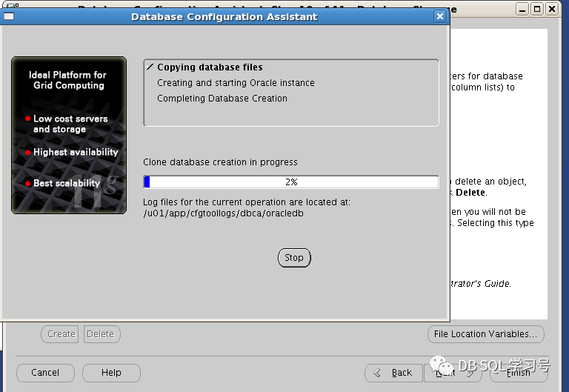Open File Location Variables in the background window
The height and width of the screenshot is (392, 569).
click(486, 334)
